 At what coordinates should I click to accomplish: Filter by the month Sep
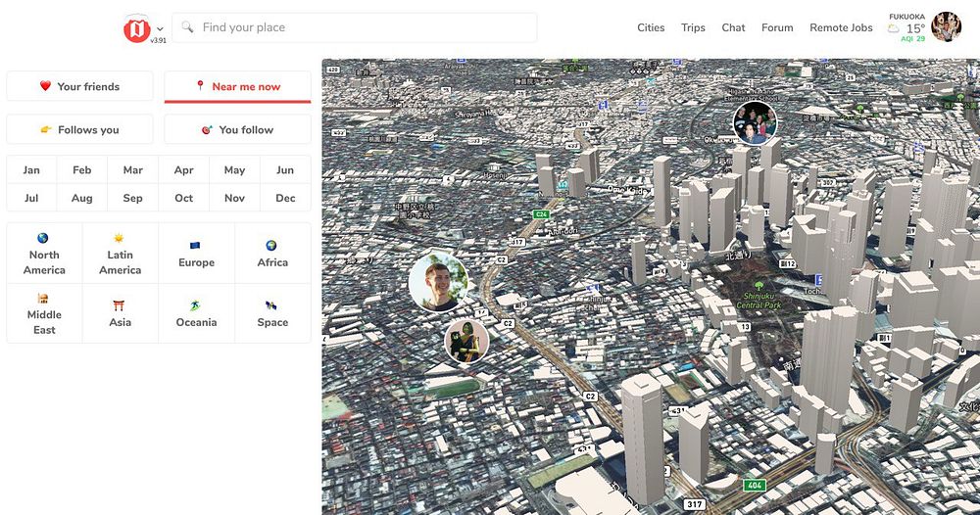click(132, 198)
